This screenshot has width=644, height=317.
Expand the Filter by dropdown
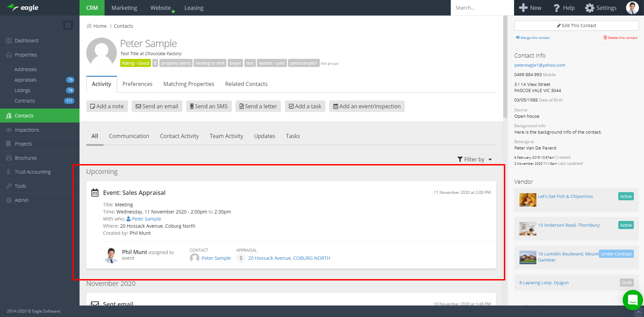click(474, 159)
